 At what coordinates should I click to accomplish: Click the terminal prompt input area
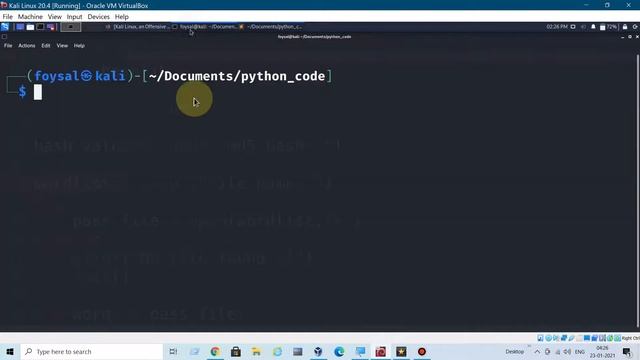pos(38,92)
